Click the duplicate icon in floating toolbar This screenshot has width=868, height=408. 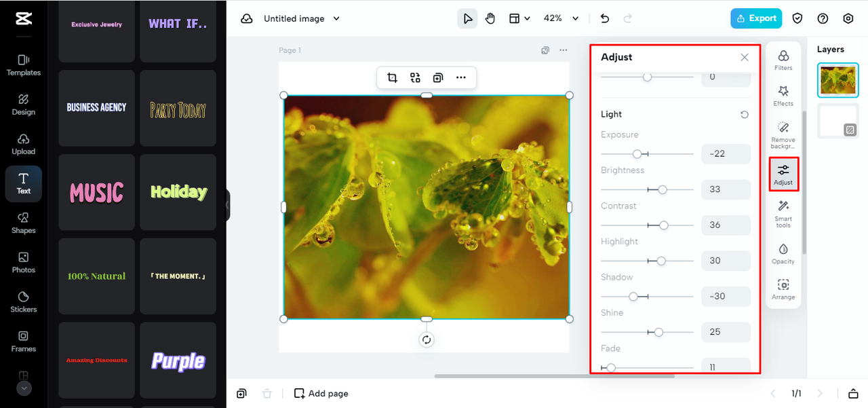(x=438, y=78)
